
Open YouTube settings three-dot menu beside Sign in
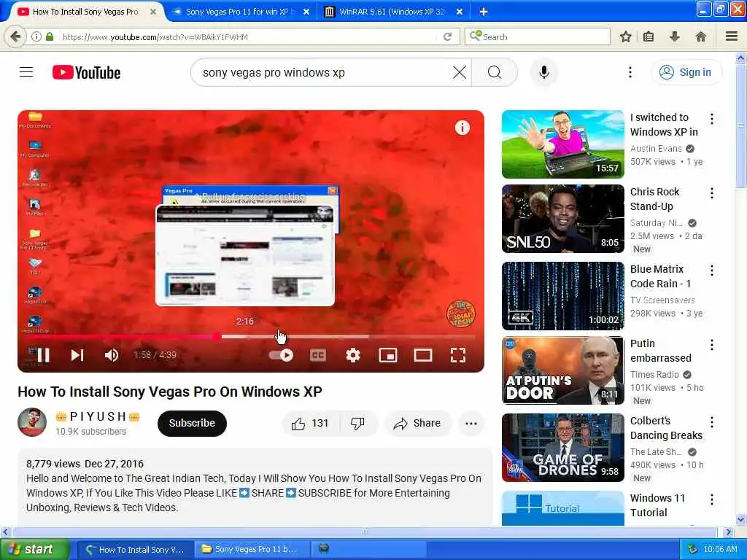[630, 72]
